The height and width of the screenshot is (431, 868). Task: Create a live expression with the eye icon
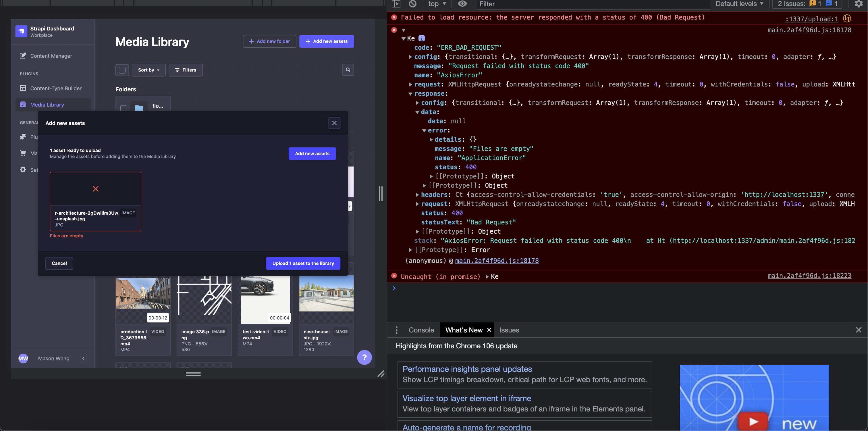[462, 4]
